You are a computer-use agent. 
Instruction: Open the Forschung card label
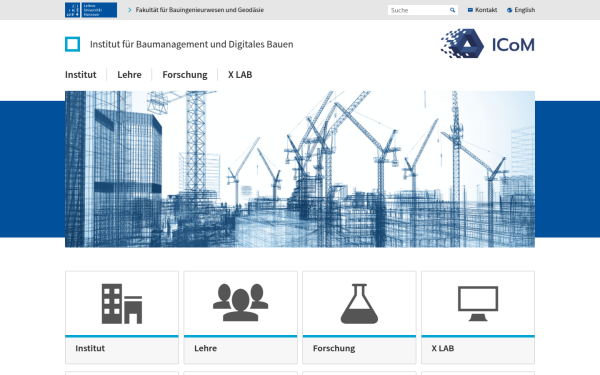click(334, 349)
